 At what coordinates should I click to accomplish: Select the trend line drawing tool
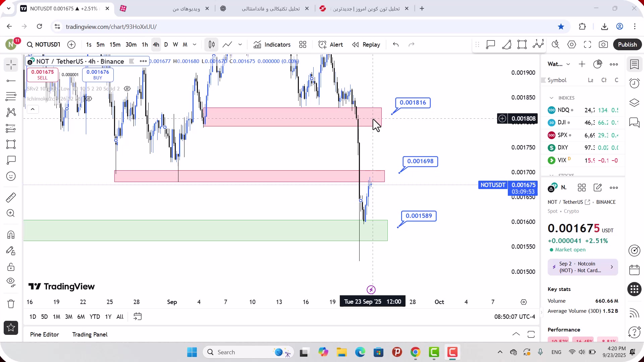tap(11, 81)
